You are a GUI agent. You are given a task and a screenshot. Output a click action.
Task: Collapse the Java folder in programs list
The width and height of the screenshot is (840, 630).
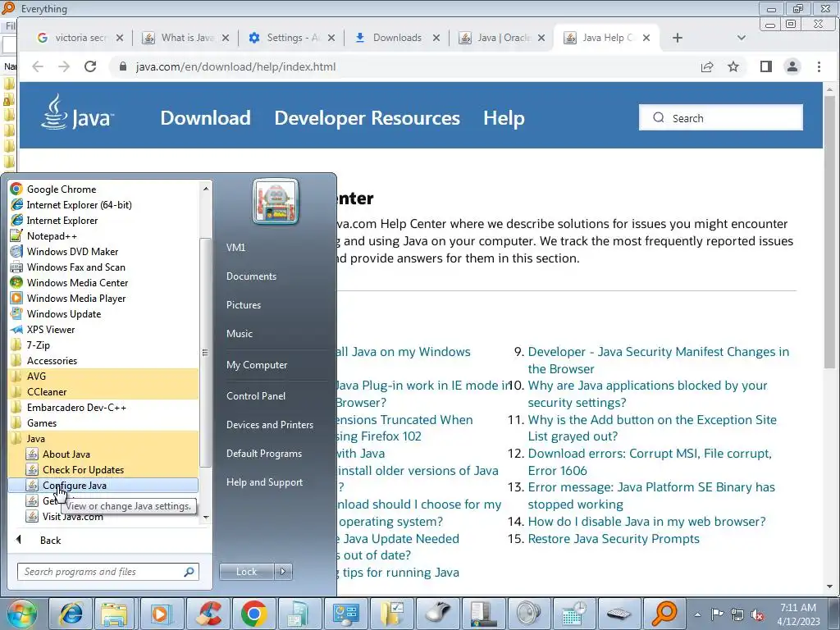click(x=36, y=439)
